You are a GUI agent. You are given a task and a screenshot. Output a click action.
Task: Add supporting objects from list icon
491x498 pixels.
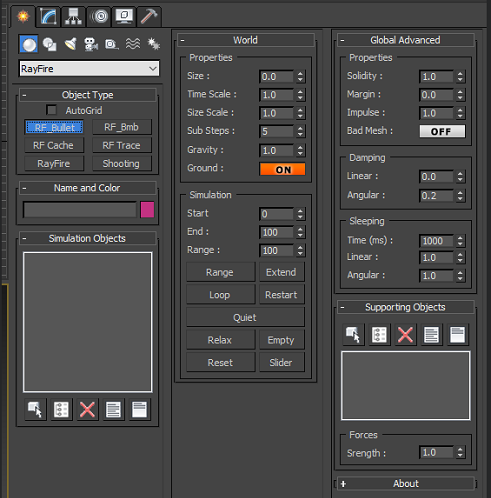tap(379, 335)
